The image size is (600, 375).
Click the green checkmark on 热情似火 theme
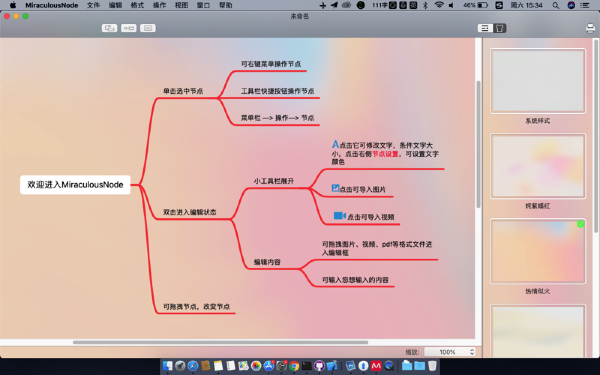click(x=580, y=224)
